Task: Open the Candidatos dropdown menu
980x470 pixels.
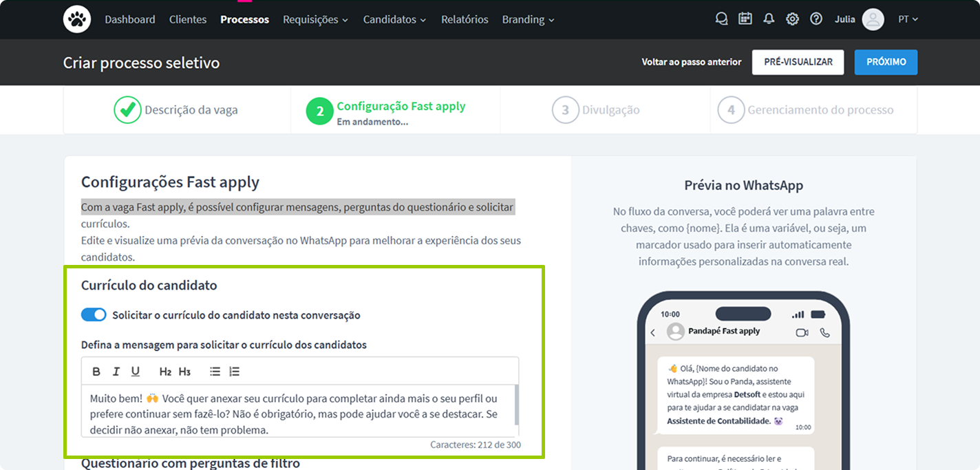Action: 394,19
